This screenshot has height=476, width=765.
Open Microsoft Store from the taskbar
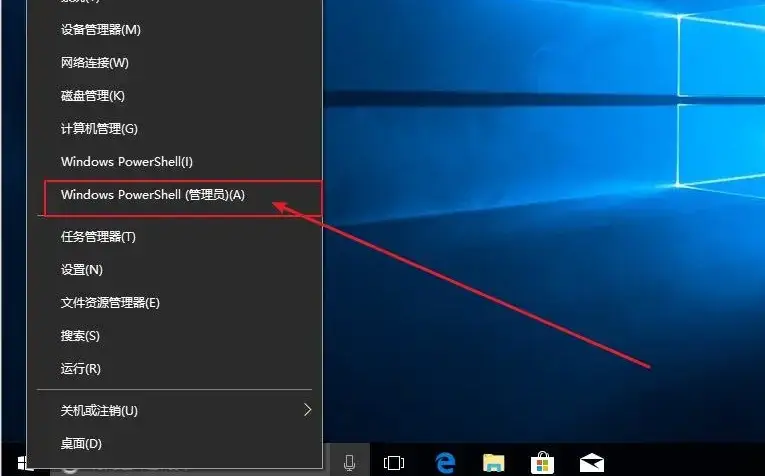point(542,463)
